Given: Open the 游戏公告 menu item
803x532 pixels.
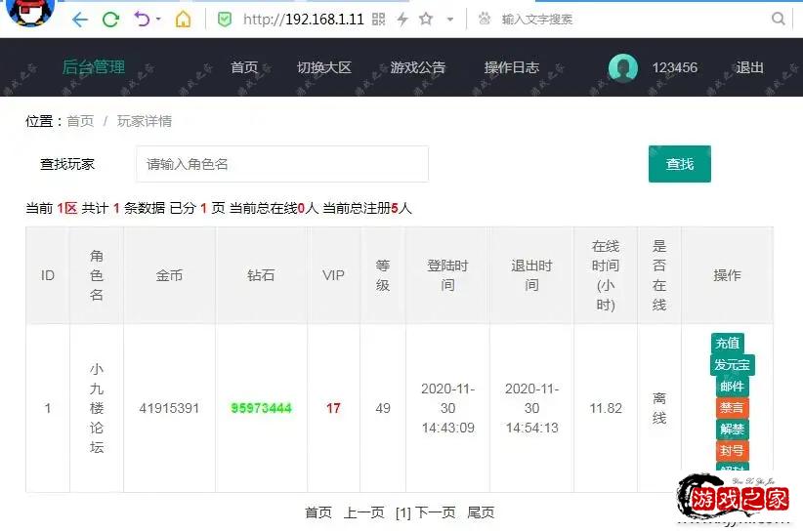Looking at the screenshot, I should (417, 67).
